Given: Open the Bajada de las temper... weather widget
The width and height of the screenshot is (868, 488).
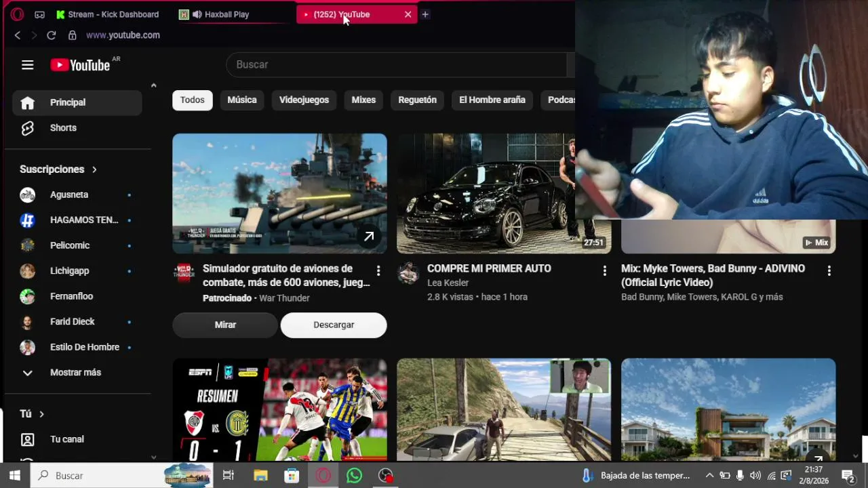Looking at the screenshot, I should 637,476.
